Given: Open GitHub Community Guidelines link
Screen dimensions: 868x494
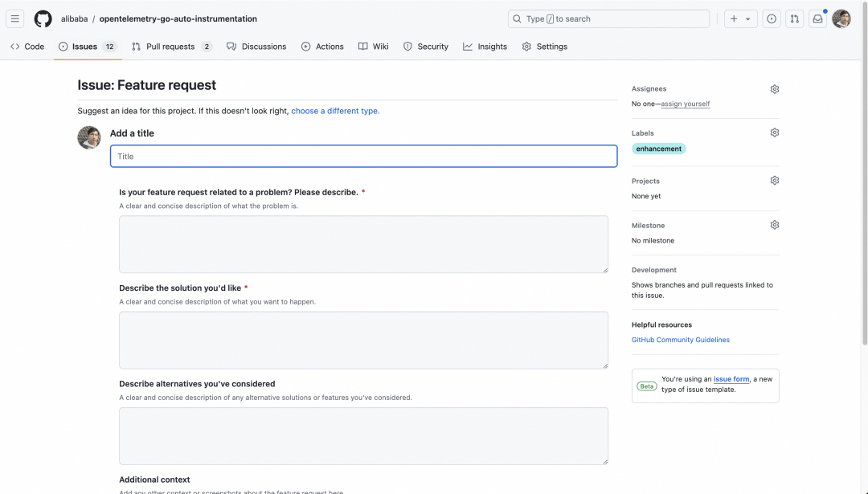Looking at the screenshot, I should coord(681,340).
